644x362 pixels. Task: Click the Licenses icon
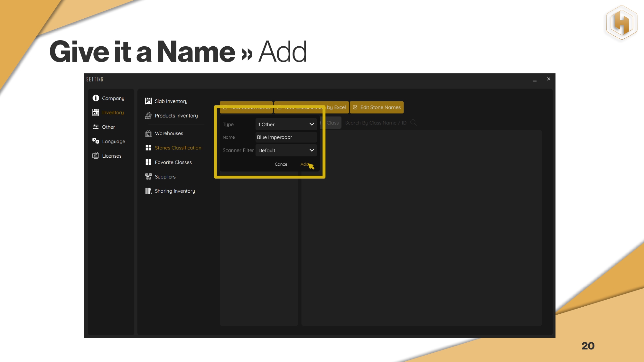[96, 156]
